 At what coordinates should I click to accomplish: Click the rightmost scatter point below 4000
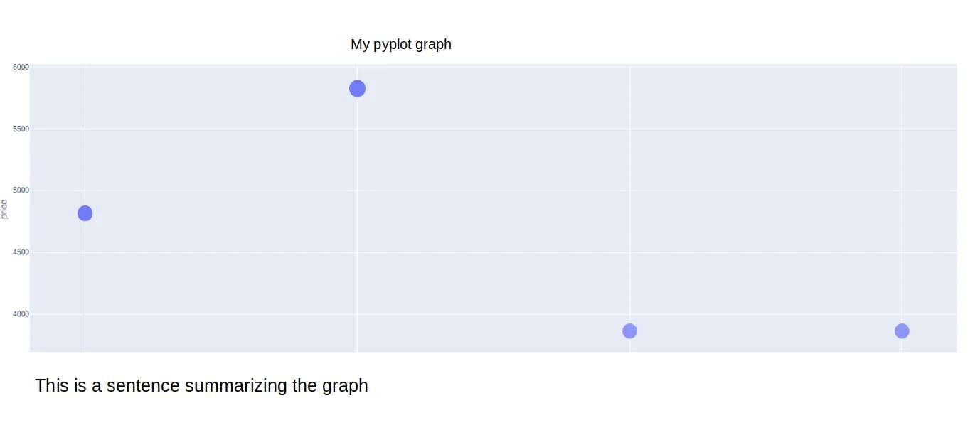coord(902,331)
